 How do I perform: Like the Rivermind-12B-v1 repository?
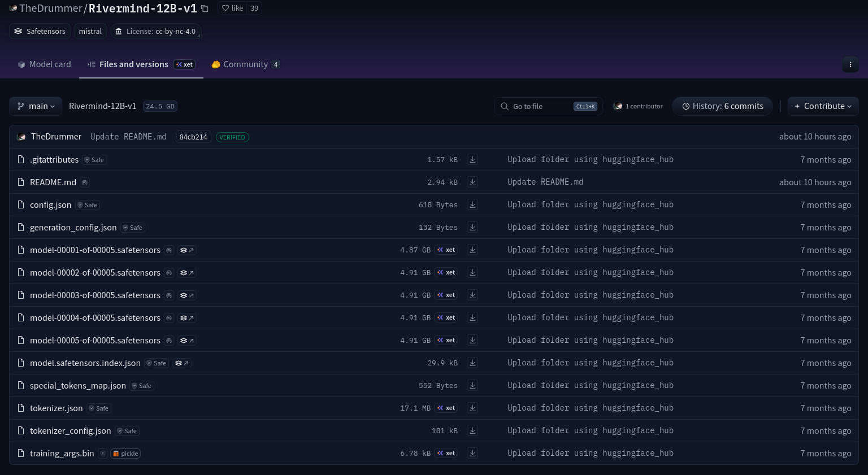point(232,8)
